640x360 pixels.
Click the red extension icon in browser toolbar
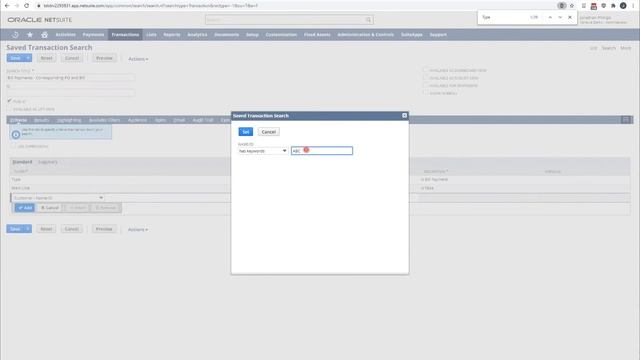pos(594,6)
